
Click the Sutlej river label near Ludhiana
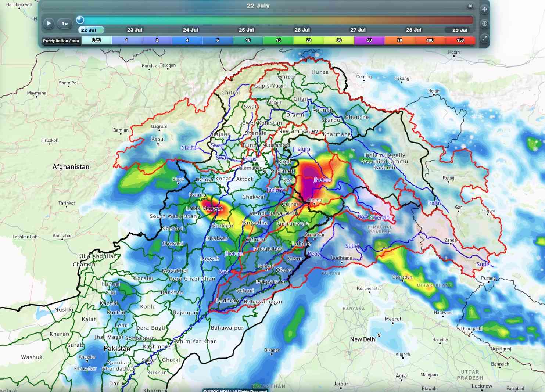coord(352,246)
